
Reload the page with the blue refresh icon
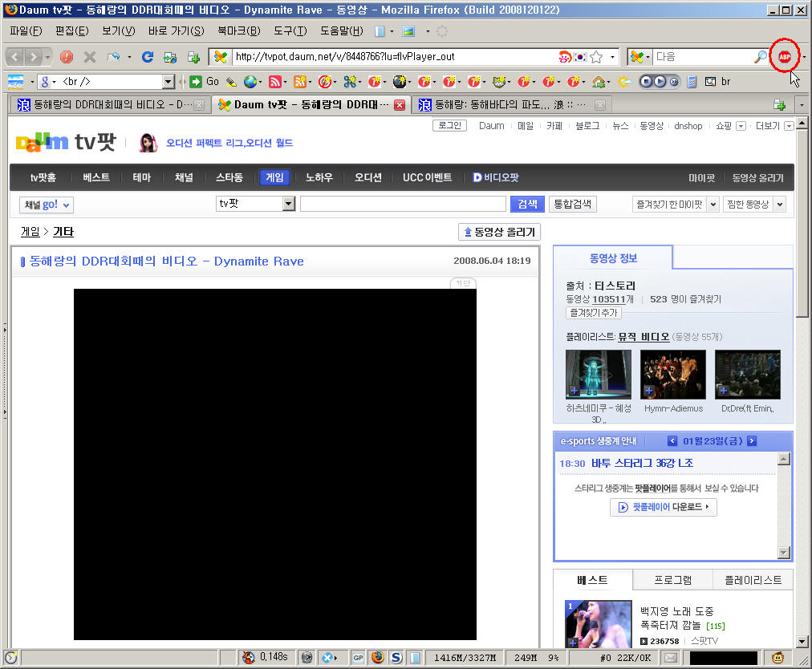click(x=148, y=56)
